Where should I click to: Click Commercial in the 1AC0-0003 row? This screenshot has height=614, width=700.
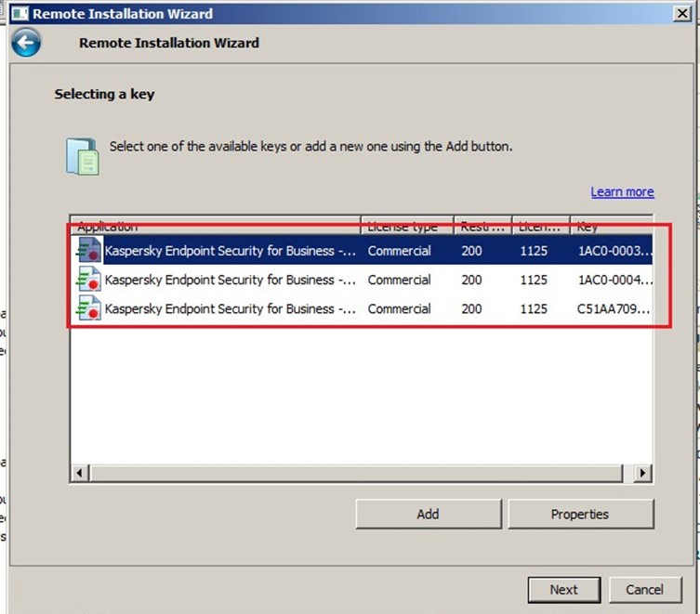pos(399,251)
